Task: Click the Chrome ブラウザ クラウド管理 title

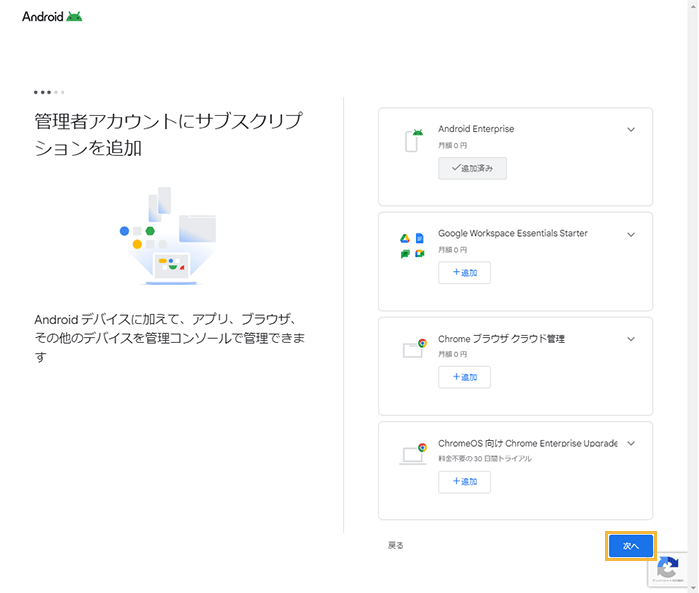Action: pos(501,339)
